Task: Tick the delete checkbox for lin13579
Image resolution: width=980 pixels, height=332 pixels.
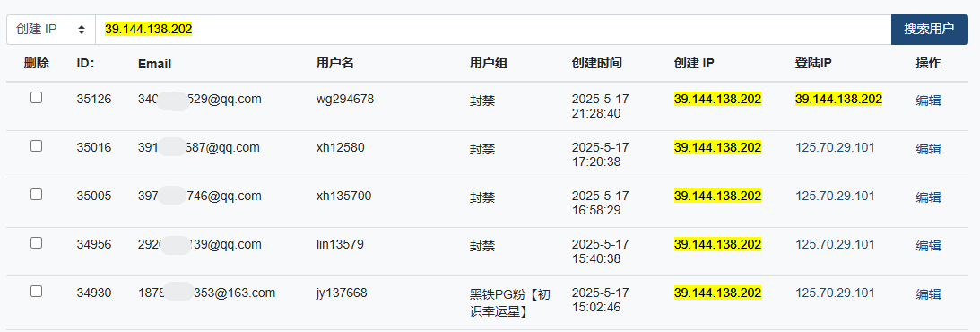Action: [36, 242]
